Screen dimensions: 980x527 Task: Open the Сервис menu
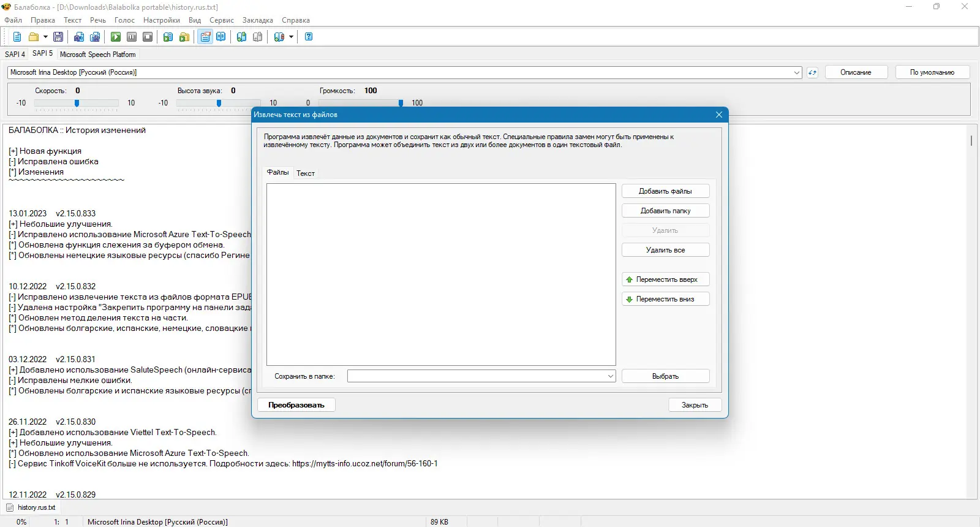point(222,20)
